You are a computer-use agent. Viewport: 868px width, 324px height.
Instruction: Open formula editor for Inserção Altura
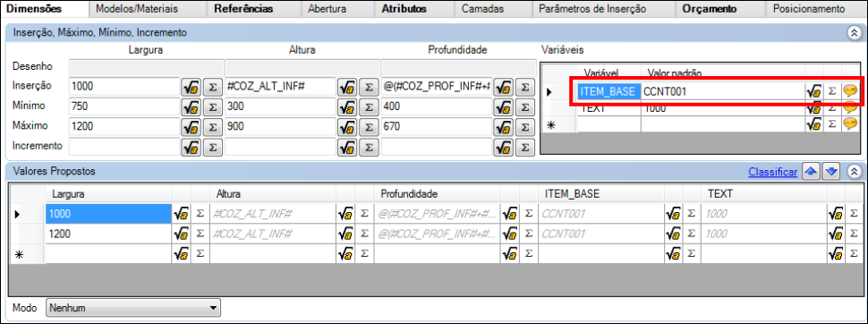(x=347, y=87)
